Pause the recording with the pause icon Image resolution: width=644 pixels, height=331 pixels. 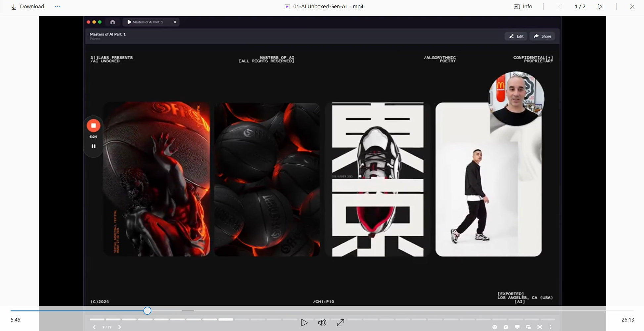93,146
